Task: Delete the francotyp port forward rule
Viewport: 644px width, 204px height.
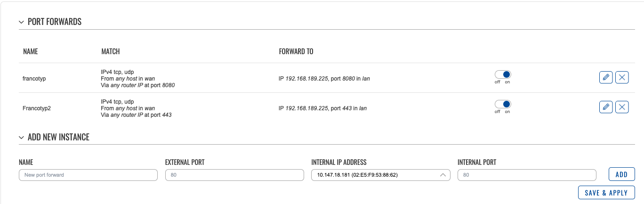Action: click(x=622, y=78)
